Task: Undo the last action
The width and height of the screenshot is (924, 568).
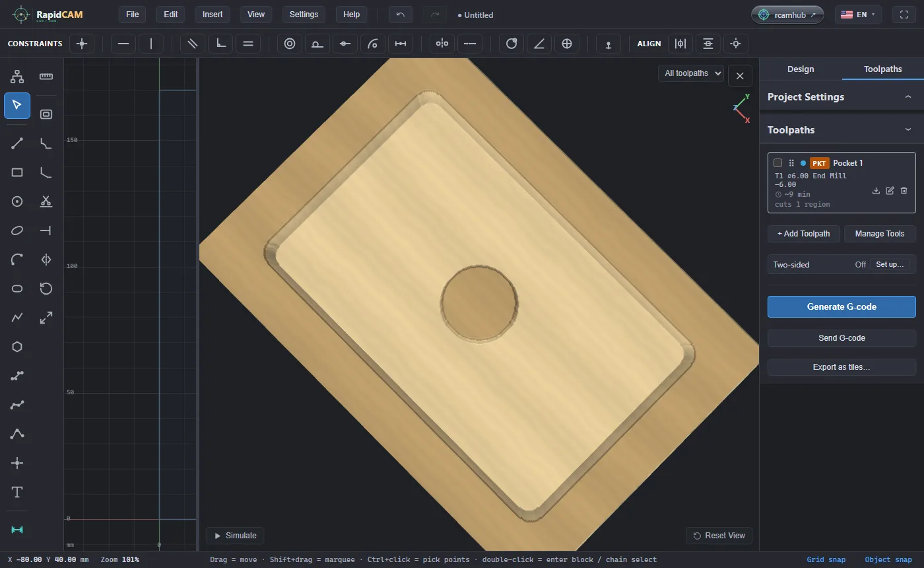Action: pyautogui.click(x=401, y=15)
